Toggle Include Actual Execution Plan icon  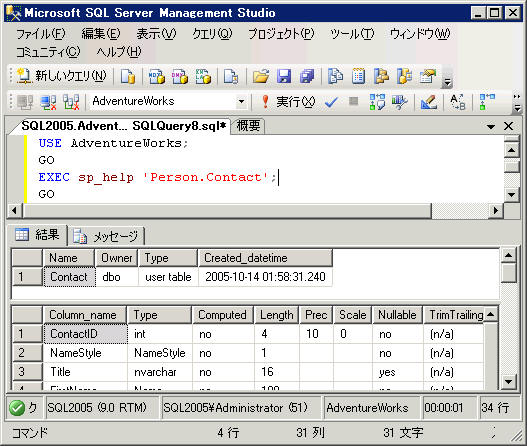pyautogui.click(x=486, y=102)
